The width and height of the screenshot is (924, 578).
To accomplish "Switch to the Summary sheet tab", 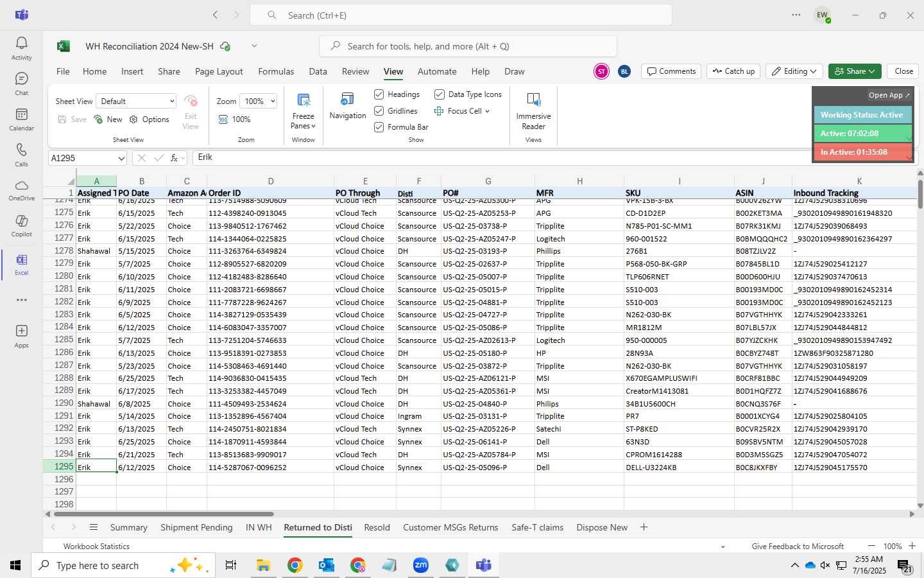I will click(x=128, y=527).
